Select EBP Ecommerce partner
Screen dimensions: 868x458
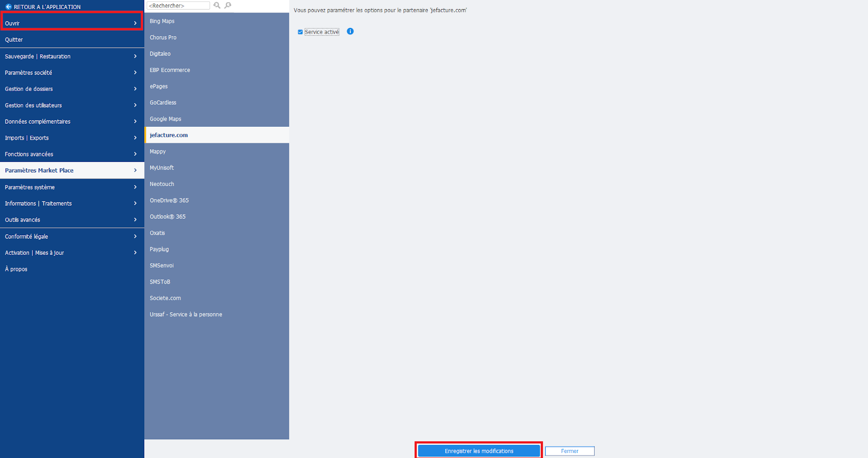(217, 70)
